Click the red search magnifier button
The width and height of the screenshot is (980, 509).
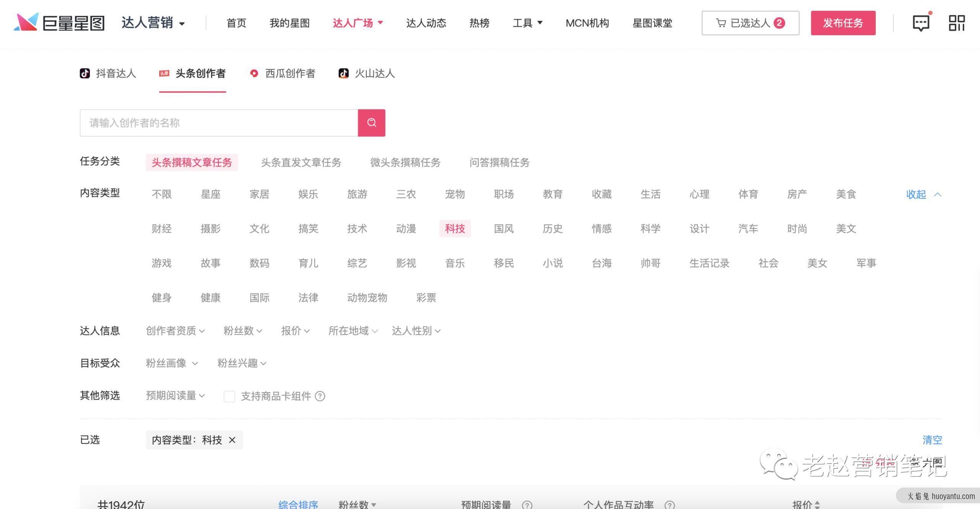coord(371,123)
